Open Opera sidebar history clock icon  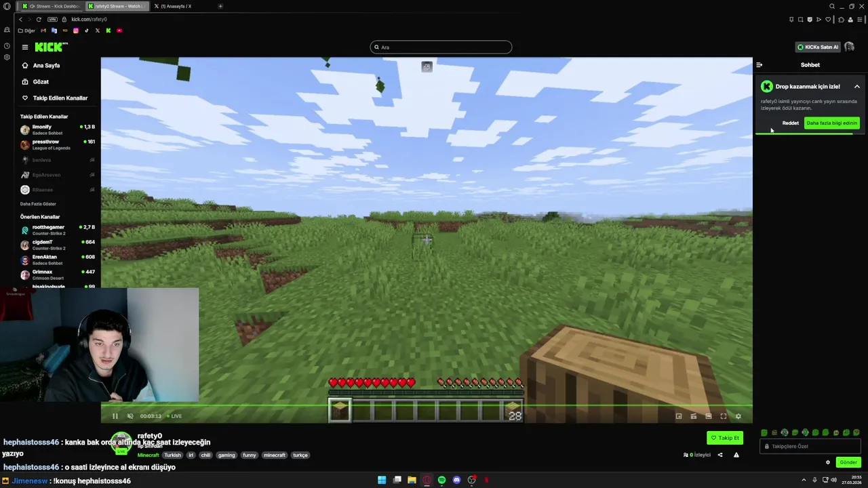pyautogui.click(x=7, y=45)
